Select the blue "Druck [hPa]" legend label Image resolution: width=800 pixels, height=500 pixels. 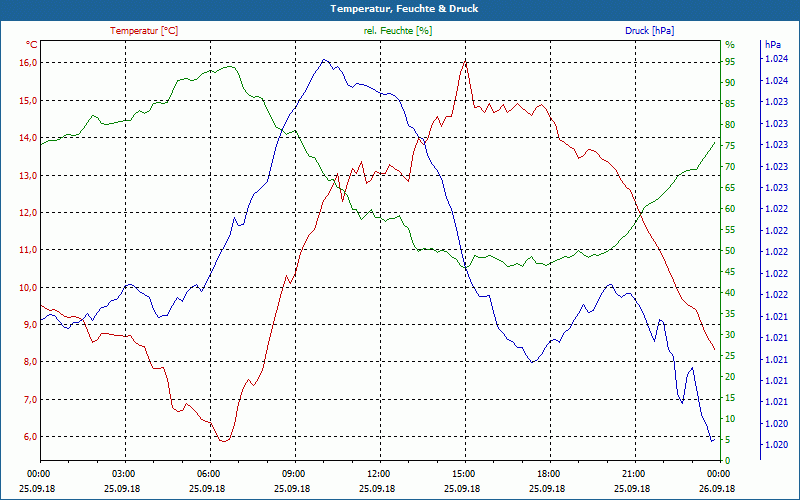point(649,31)
